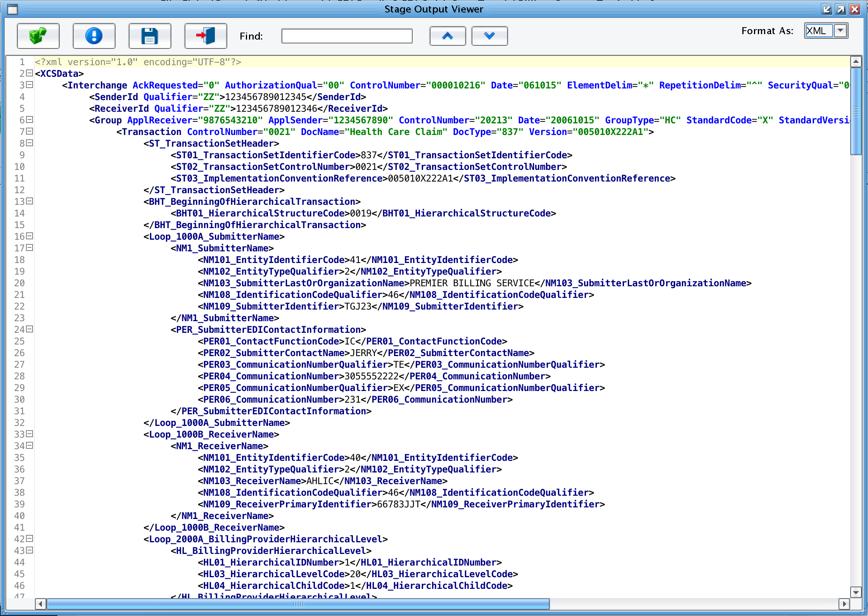The height and width of the screenshot is (616, 868).
Task: Find previous match with up arrow button
Action: pyautogui.click(x=448, y=36)
